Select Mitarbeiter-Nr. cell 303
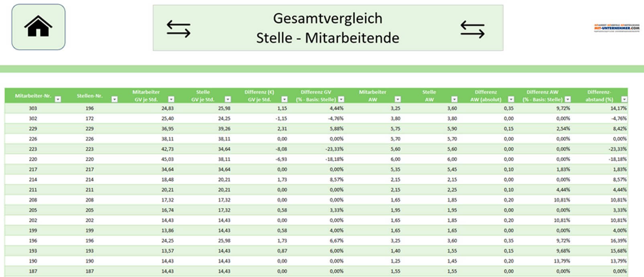The height and width of the screenshot is (277, 644). click(33, 108)
